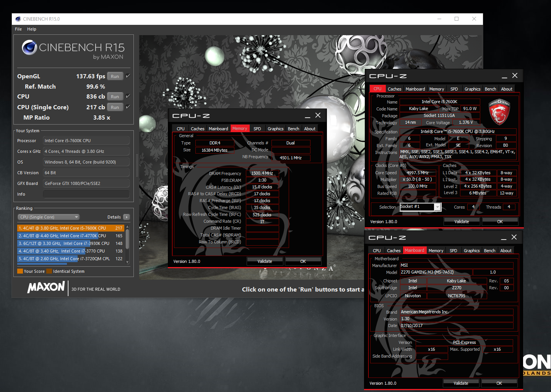Screen dimensions: 551x392
Task: Open Caches tab in top-right CPU-Z window
Action: click(x=395, y=89)
